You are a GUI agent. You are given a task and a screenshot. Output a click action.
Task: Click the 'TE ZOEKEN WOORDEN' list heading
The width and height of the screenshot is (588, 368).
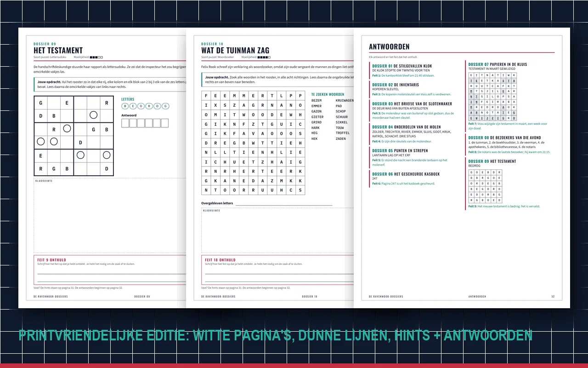[328, 94]
